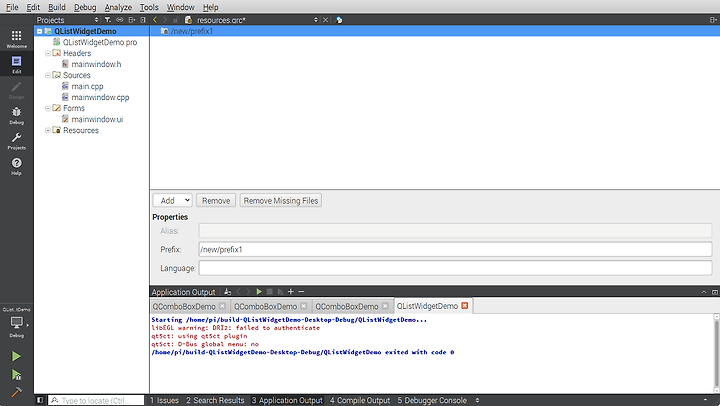The width and height of the screenshot is (720, 406).
Task: Start debugging with the bug-arrow button
Action: point(16,374)
